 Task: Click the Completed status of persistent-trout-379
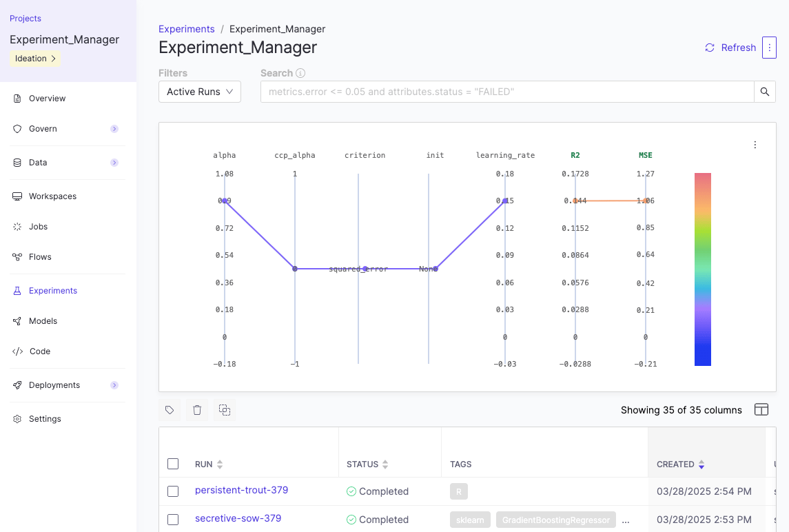(x=378, y=491)
